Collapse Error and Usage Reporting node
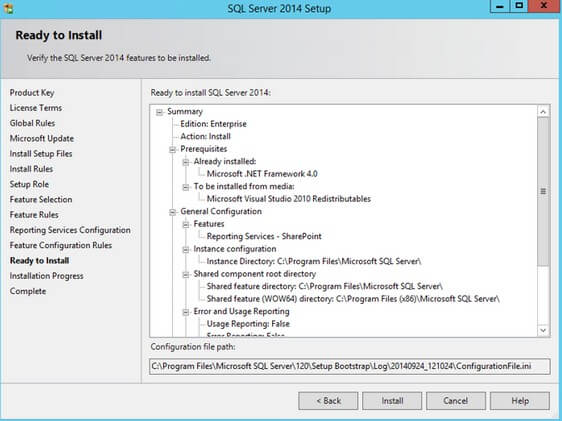 pyautogui.click(x=186, y=312)
